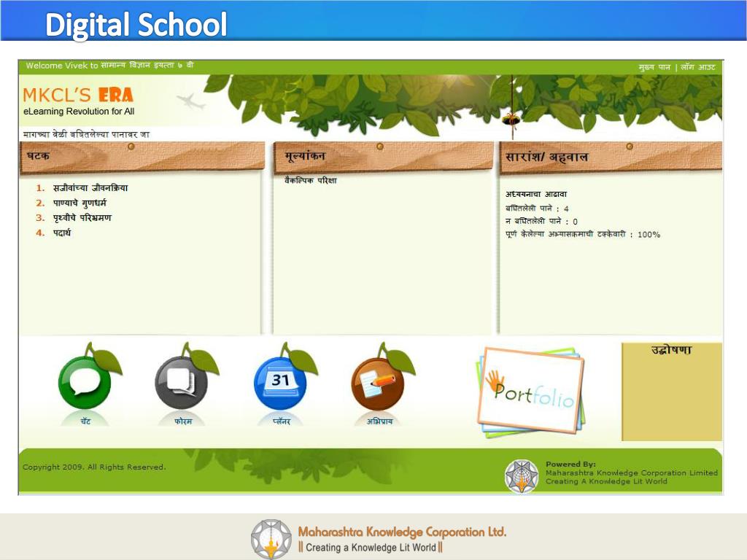Click the उद्घोषणा announcements box

pyautogui.click(x=672, y=392)
